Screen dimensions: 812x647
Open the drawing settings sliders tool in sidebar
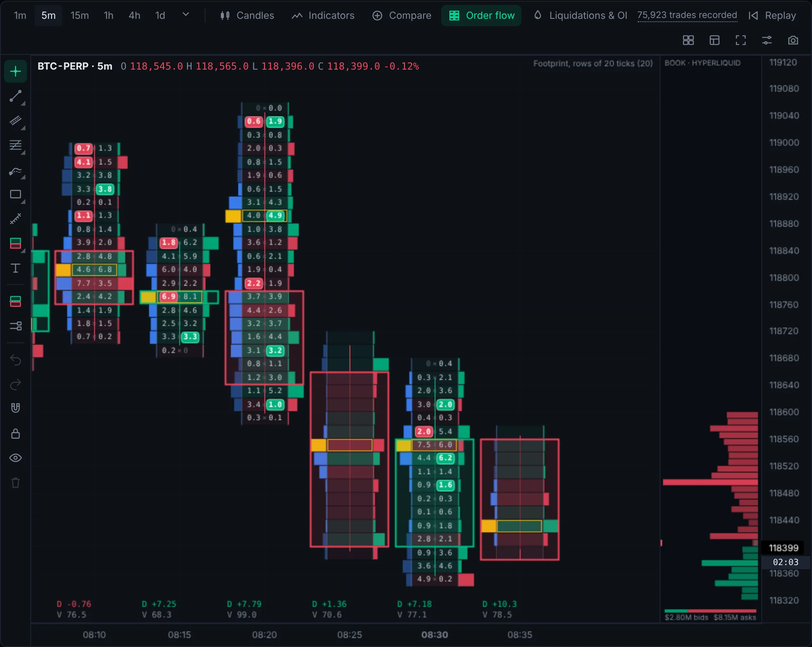click(x=16, y=326)
